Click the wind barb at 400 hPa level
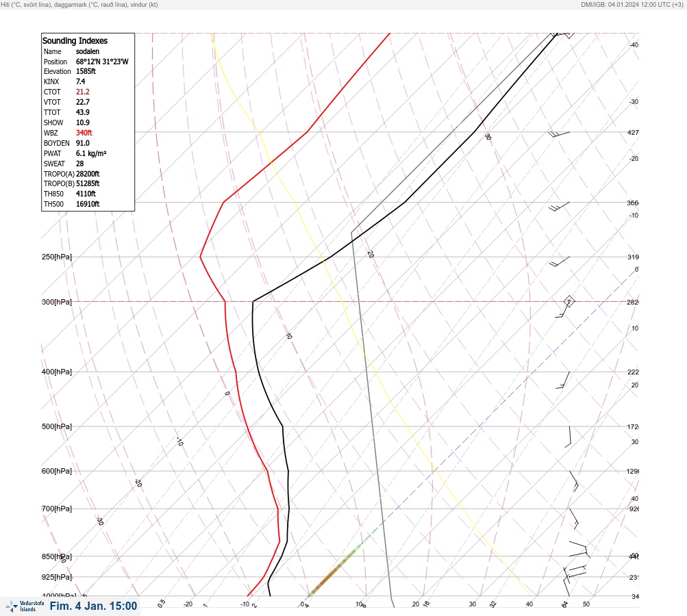The width and height of the screenshot is (687, 616). (563, 381)
